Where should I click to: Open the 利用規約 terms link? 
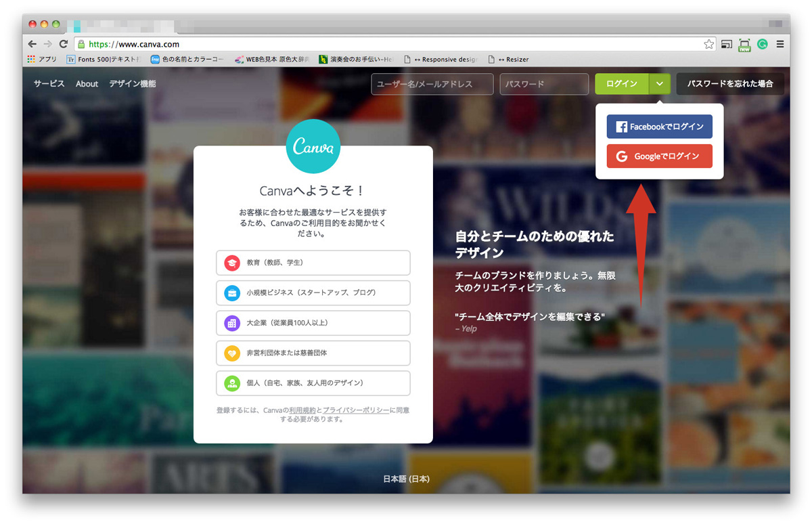(x=302, y=410)
